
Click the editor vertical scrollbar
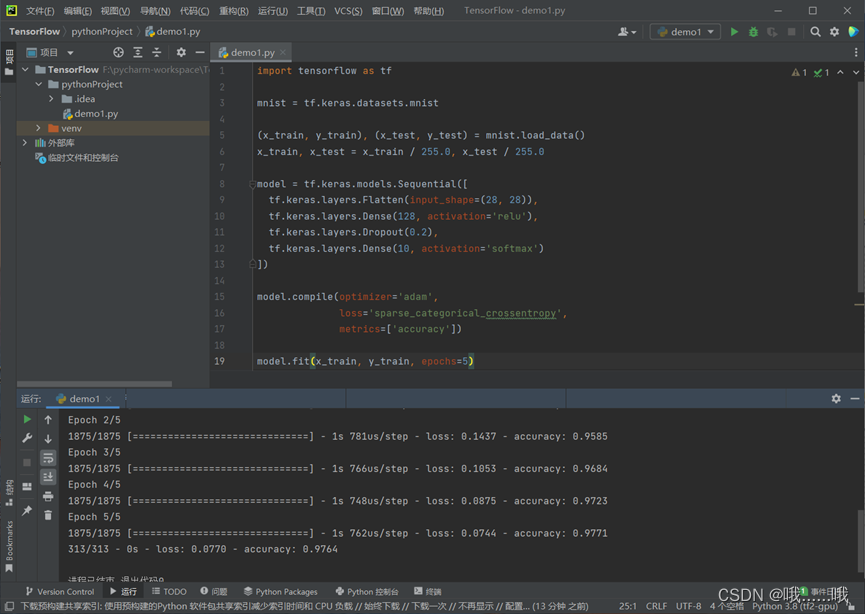coord(861,188)
